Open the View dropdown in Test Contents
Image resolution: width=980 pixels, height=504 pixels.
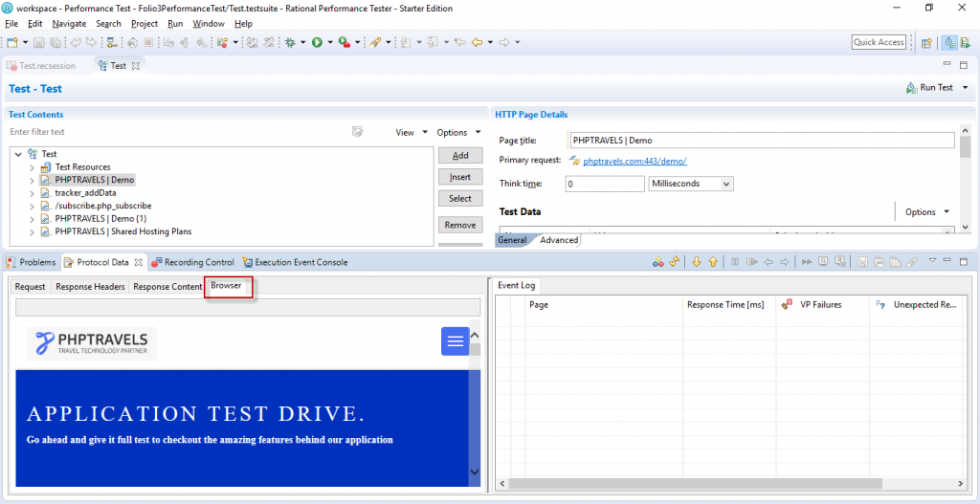425,132
